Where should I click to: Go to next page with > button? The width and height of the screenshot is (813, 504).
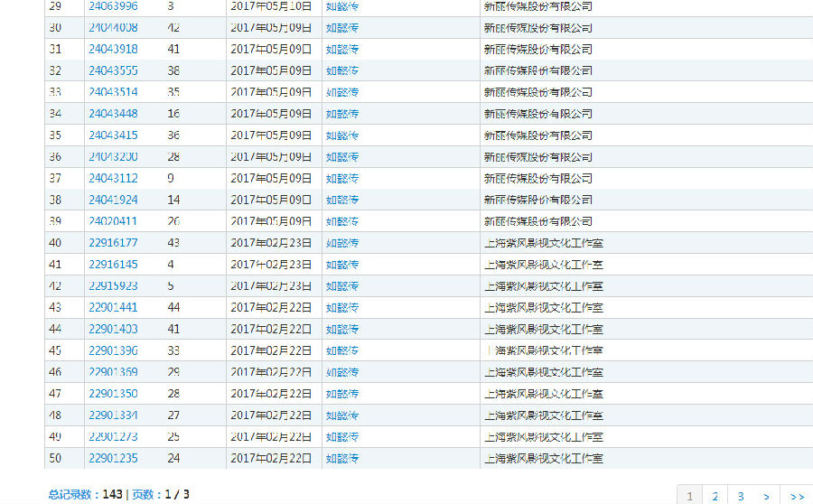[x=766, y=496]
